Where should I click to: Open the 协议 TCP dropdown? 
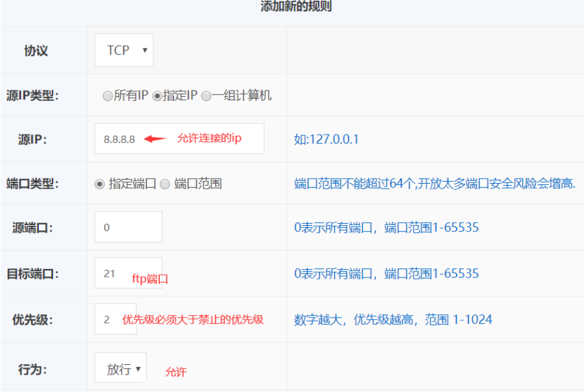point(124,50)
